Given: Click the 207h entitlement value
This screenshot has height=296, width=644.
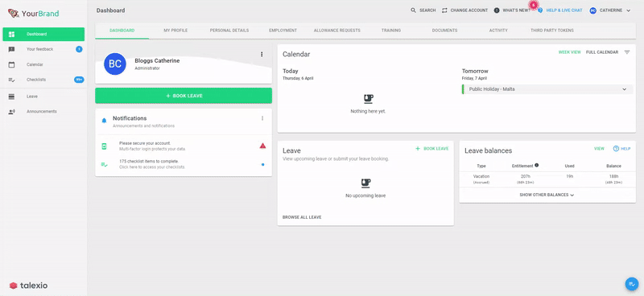Looking at the screenshot, I should 526,176.
